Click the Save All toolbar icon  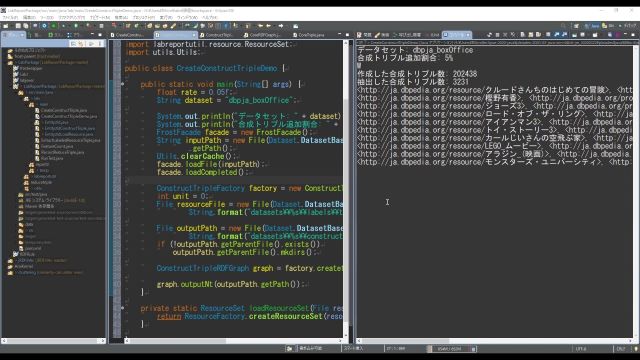pyautogui.click(x=25, y=26)
